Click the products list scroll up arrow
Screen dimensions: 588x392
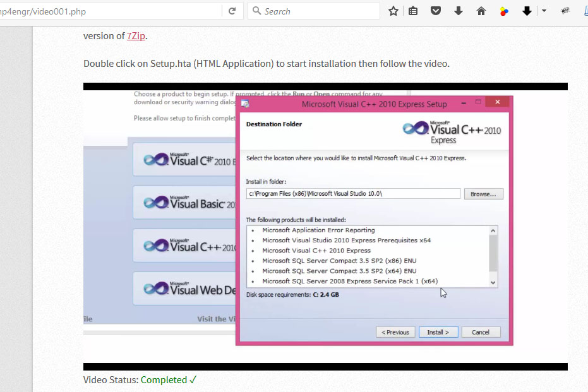(493, 231)
